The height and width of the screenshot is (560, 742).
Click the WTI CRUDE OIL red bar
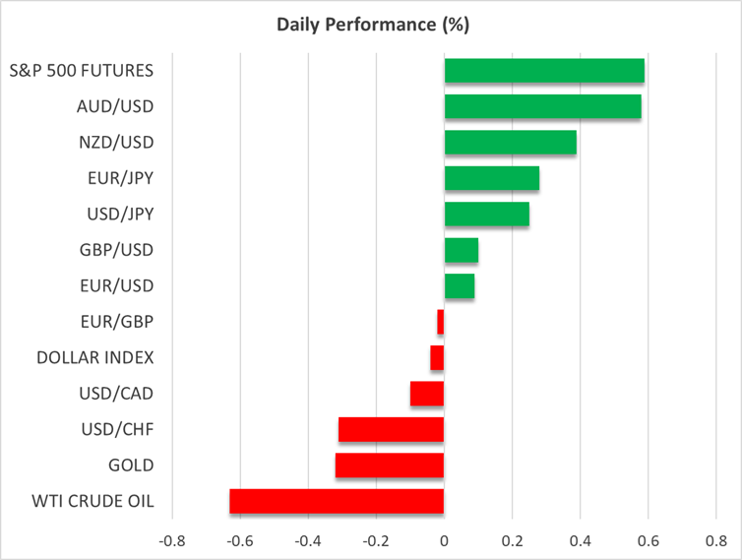click(x=337, y=501)
